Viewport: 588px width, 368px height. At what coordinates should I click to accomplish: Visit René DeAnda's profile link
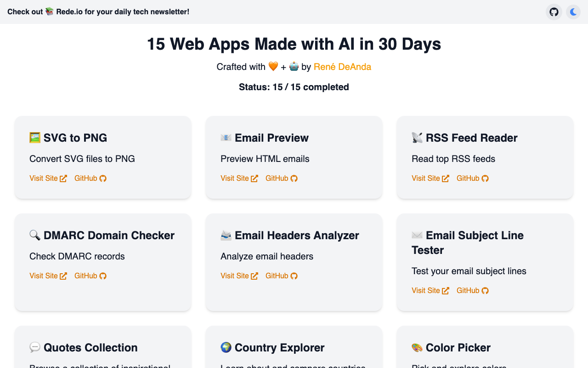click(342, 67)
